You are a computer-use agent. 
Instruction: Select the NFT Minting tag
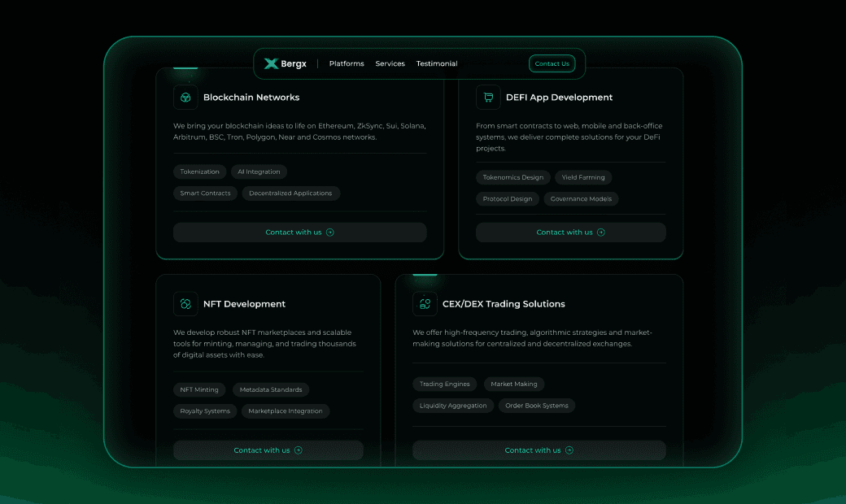point(199,389)
